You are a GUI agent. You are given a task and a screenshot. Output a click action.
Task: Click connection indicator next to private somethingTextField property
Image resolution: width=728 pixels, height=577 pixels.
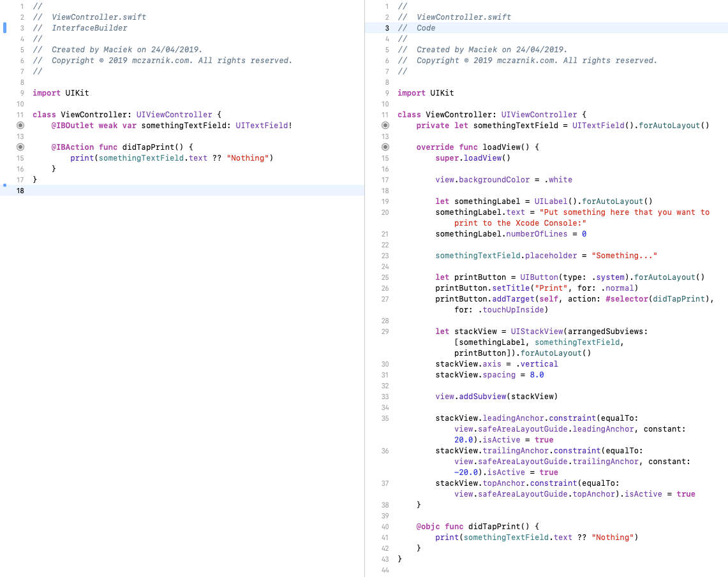[385, 125]
